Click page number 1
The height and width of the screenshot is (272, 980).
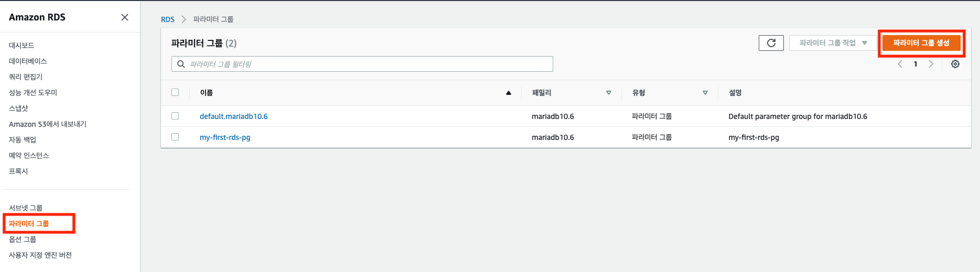pyautogui.click(x=916, y=64)
